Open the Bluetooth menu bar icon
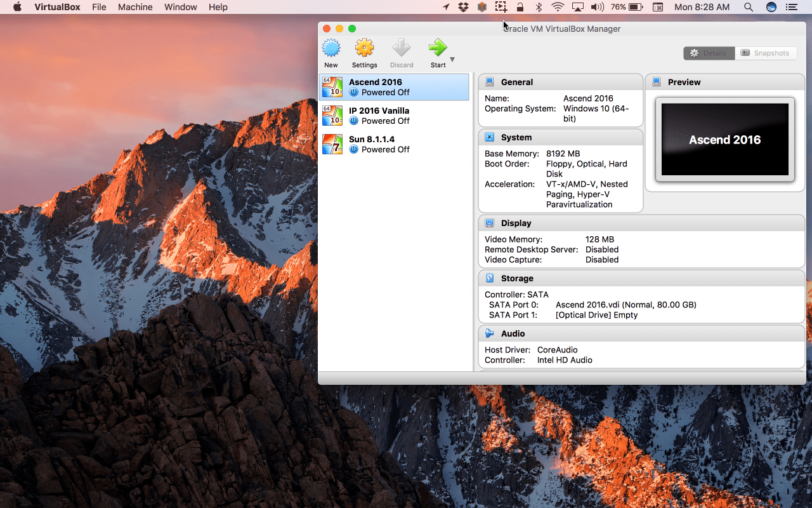Viewport: 812px width, 508px height. point(539,7)
